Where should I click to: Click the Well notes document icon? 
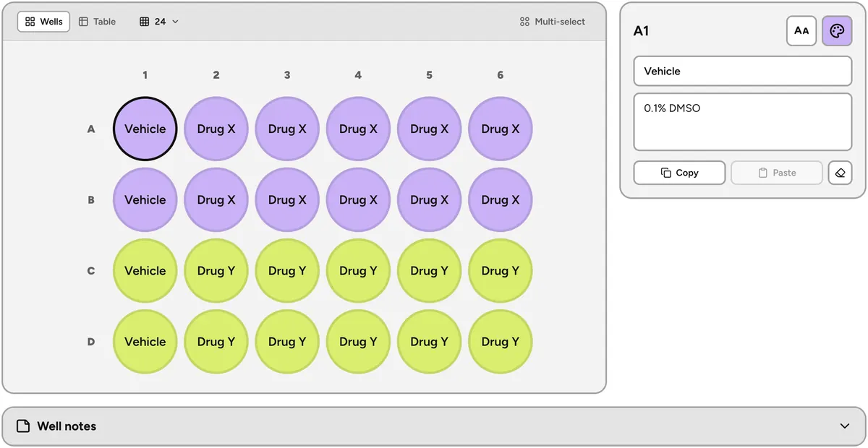click(x=23, y=426)
